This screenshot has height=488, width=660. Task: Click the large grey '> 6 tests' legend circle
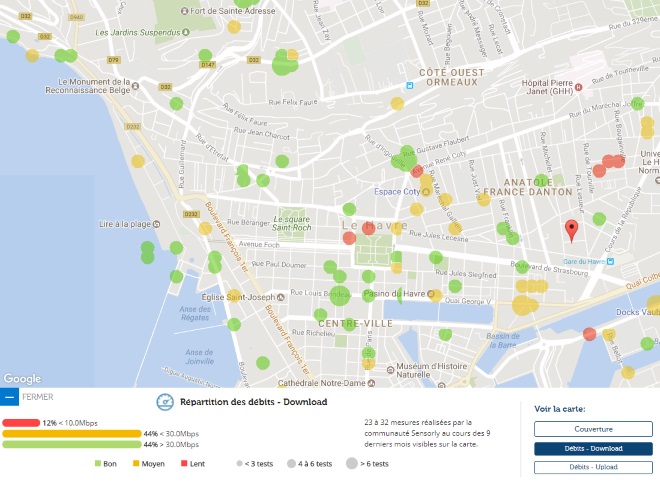click(x=352, y=464)
